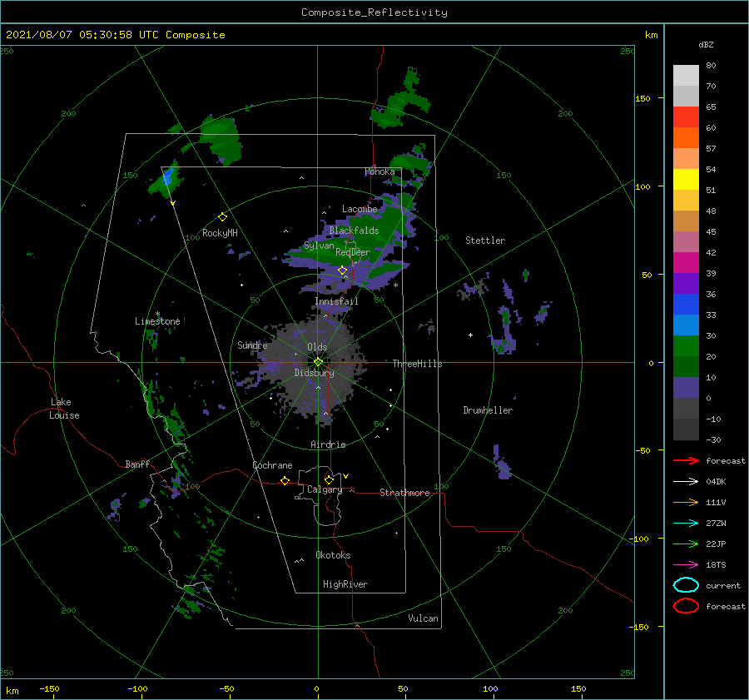Screen dimensions: 749x700
Task: Click the dBZ legend heading
Action: click(x=706, y=45)
